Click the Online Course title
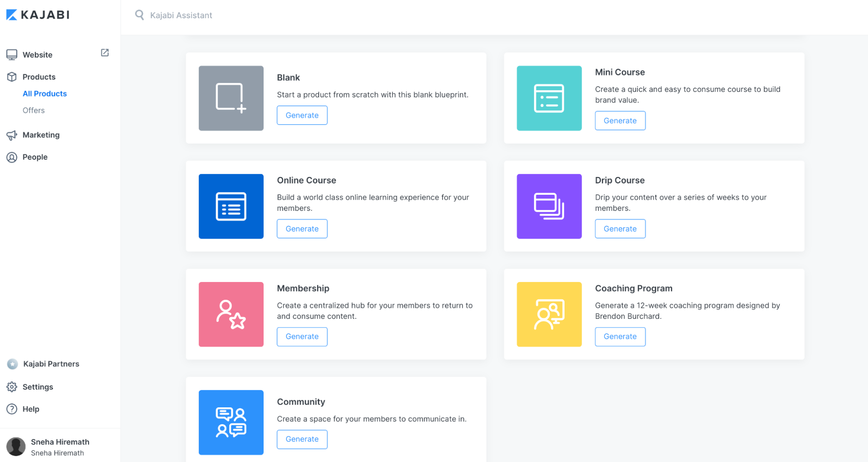Image resolution: width=868 pixels, height=462 pixels. click(307, 180)
